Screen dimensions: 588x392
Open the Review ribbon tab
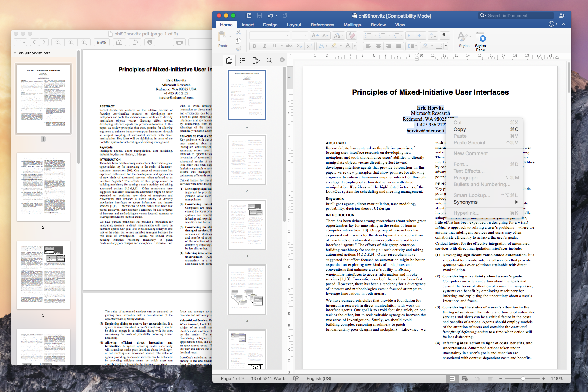[x=378, y=25]
